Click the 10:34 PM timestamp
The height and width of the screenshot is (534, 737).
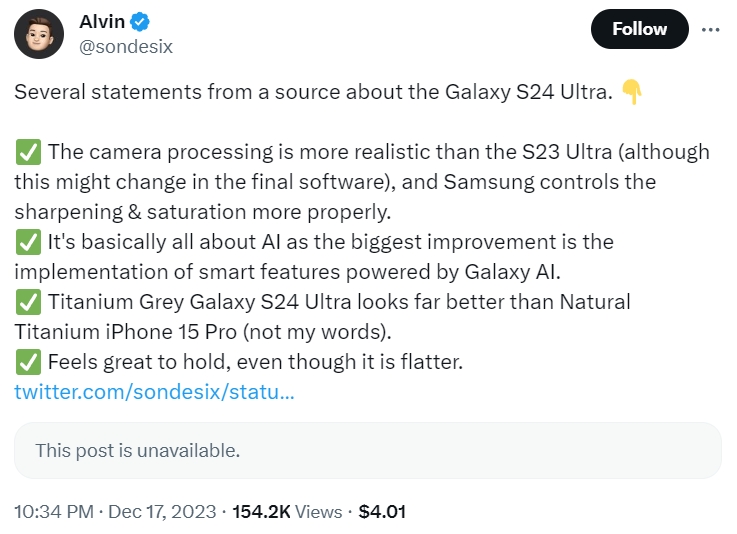(53, 511)
